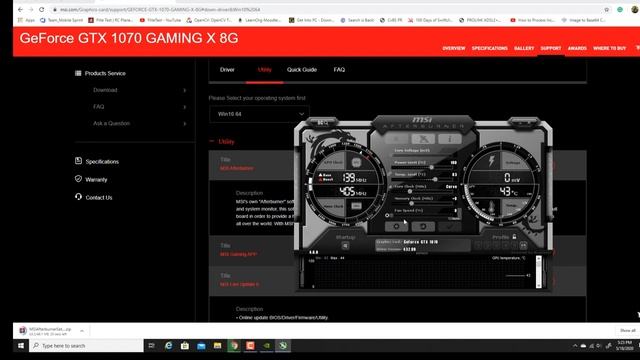640x360 pixels.
Task: Click Afterburner apply checkmark button
Action: coord(449,226)
